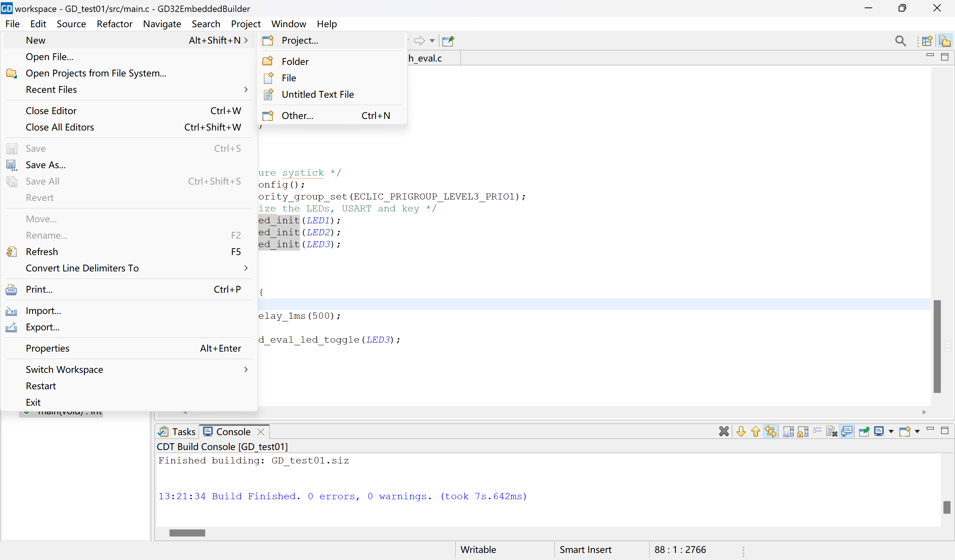Click the editor vertical scrollbar thumb
Image resolution: width=955 pixels, height=560 pixels.
(x=937, y=346)
